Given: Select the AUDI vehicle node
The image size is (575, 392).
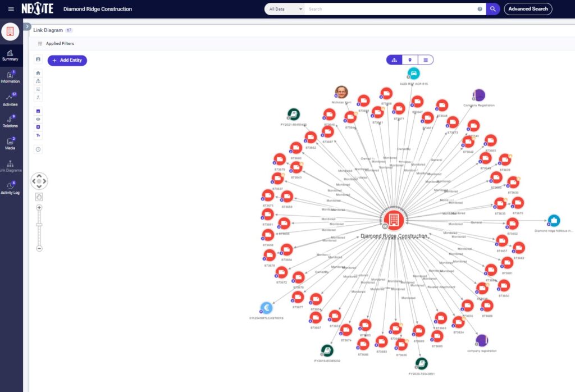Looking at the screenshot, I should point(414,74).
